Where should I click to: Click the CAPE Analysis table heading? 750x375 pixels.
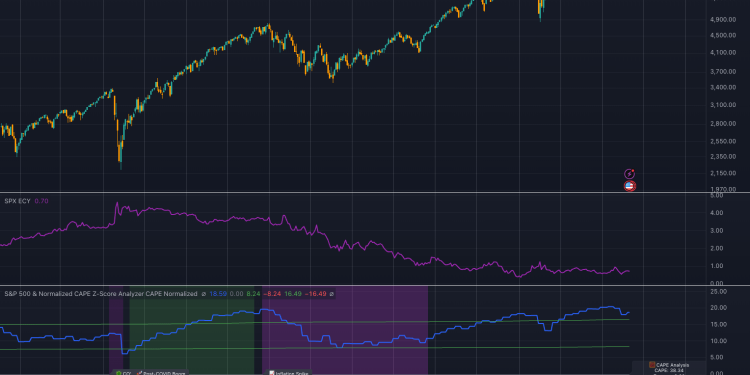pyautogui.click(x=673, y=365)
